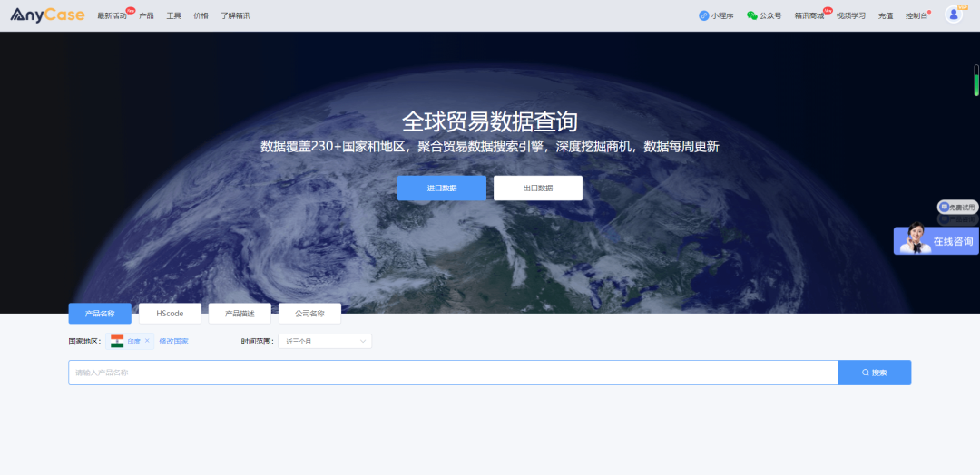Switch to the 产品名称 tab
The height and width of the screenshot is (475, 980).
(x=100, y=314)
